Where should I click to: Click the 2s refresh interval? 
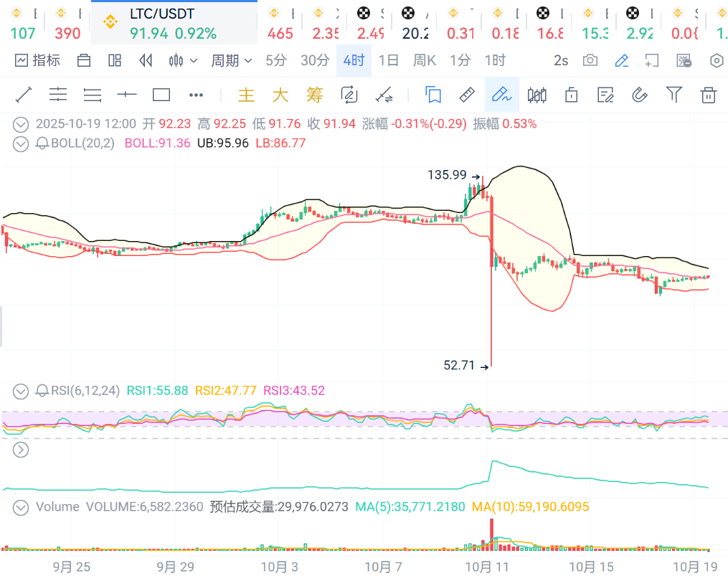[561, 60]
